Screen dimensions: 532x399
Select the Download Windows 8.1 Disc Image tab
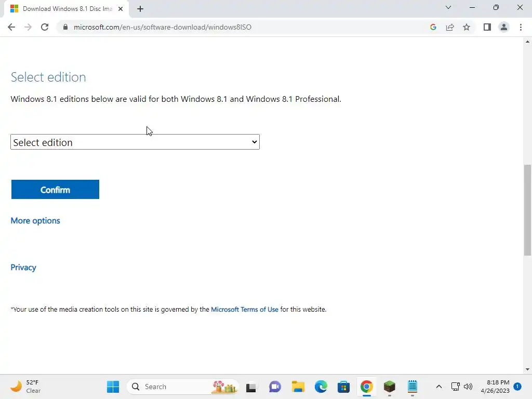click(x=67, y=9)
